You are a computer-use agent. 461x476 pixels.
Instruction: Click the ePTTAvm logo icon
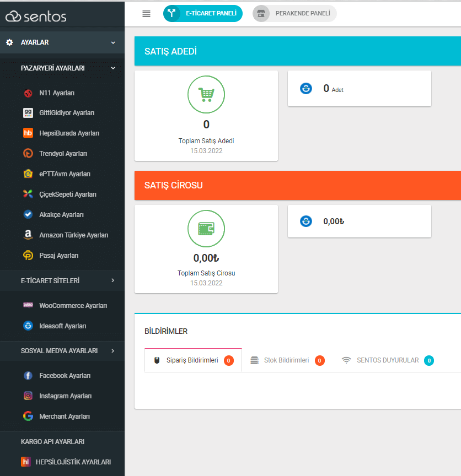[28, 174]
